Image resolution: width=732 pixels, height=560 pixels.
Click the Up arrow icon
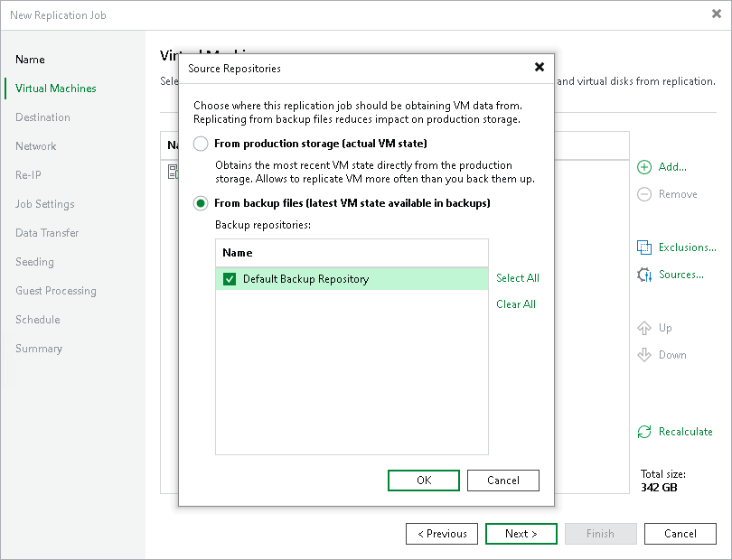tap(644, 328)
